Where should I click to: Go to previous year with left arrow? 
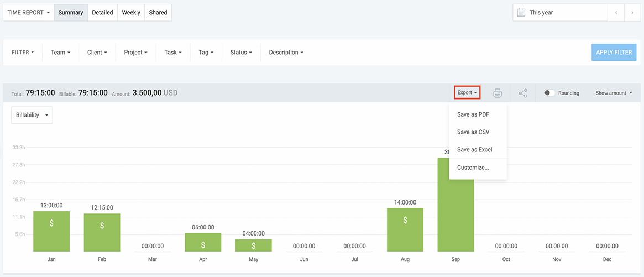(x=616, y=12)
